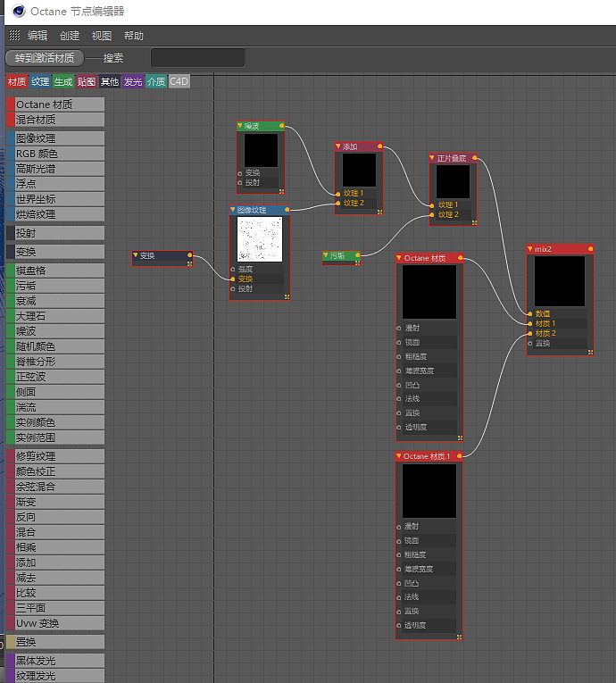
Task: Click the output port of the 图像纹理 node
Action: (x=287, y=210)
